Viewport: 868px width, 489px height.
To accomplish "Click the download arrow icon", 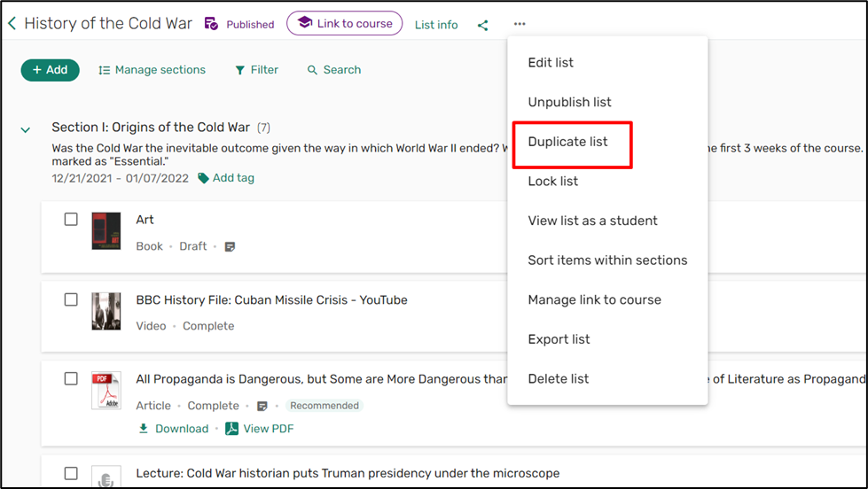I will click(144, 429).
